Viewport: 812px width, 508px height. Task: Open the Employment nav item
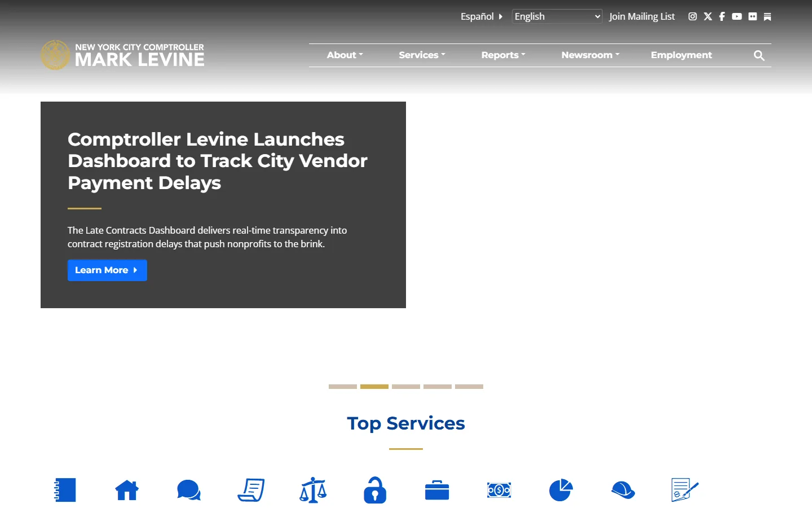[x=681, y=55]
